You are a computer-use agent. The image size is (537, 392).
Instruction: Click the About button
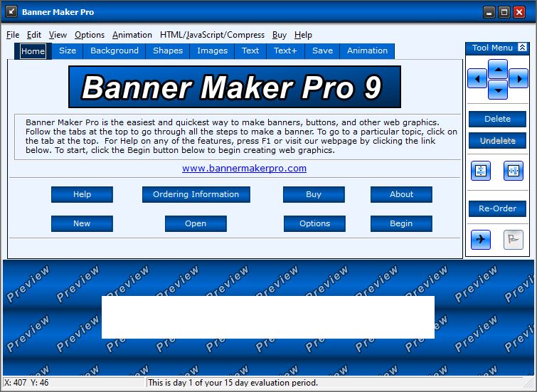click(x=401, y=194)
